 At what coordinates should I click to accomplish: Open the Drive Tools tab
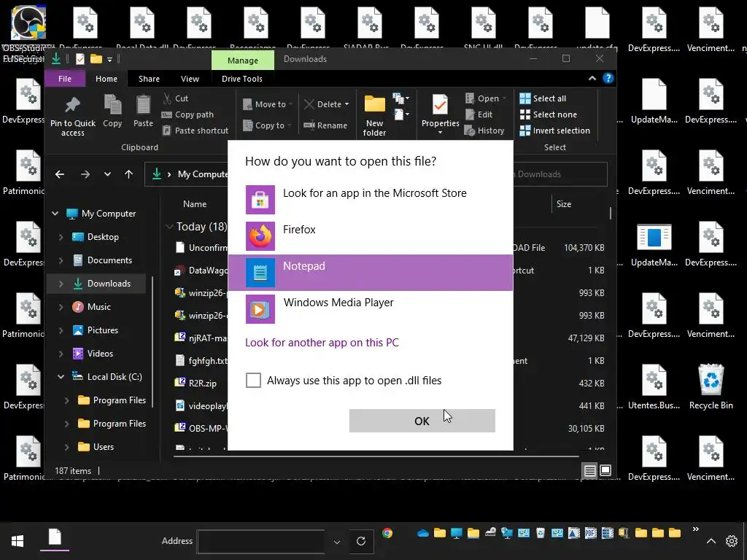[242, 79]
